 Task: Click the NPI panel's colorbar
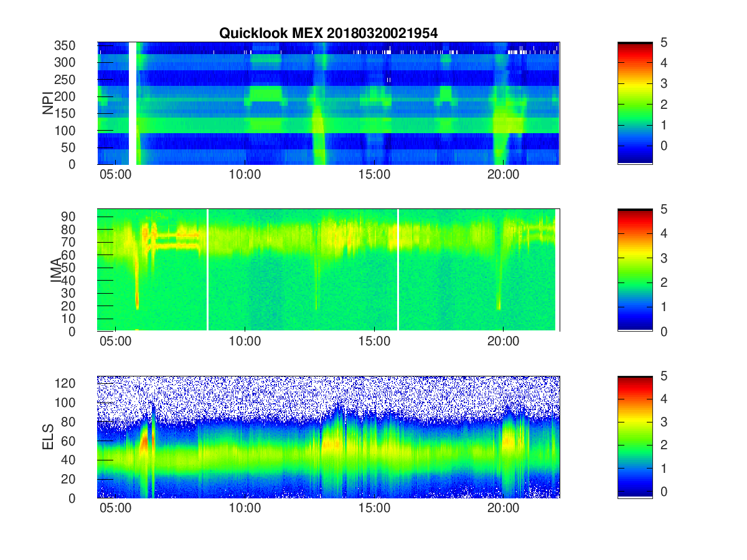635,103
